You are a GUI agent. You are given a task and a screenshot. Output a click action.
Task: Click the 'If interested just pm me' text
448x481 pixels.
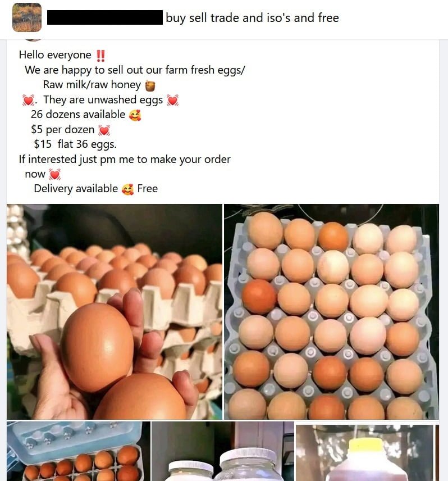pos(125,160)
